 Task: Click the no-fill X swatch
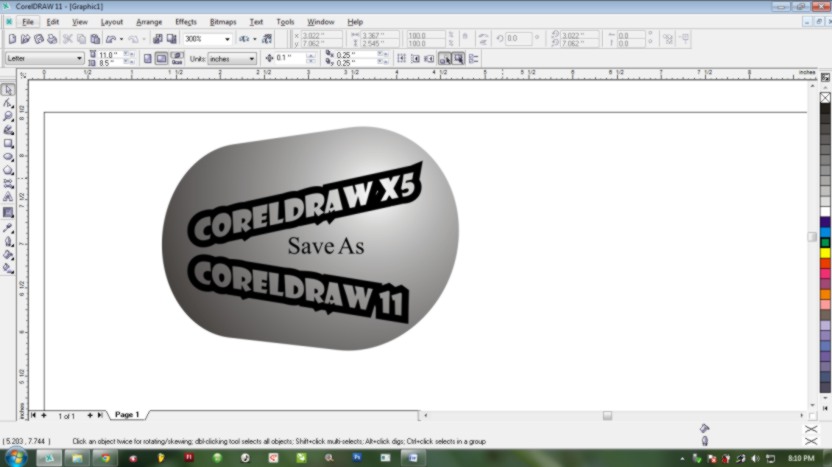click(x=825, y=98)
